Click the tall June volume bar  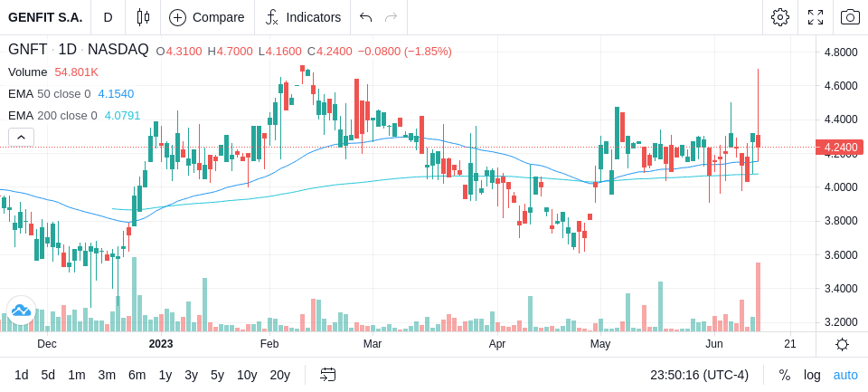(x=758, y=297)
